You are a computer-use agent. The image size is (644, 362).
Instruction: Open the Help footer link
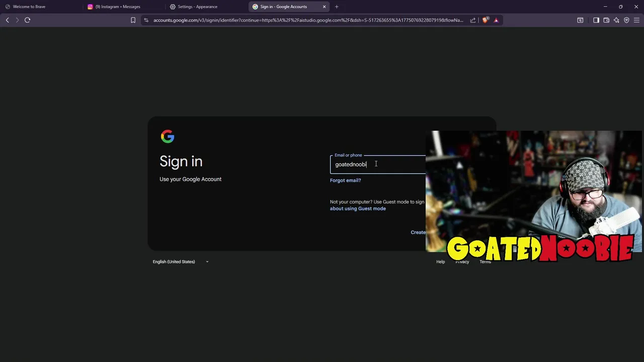(x=440, y=262)
